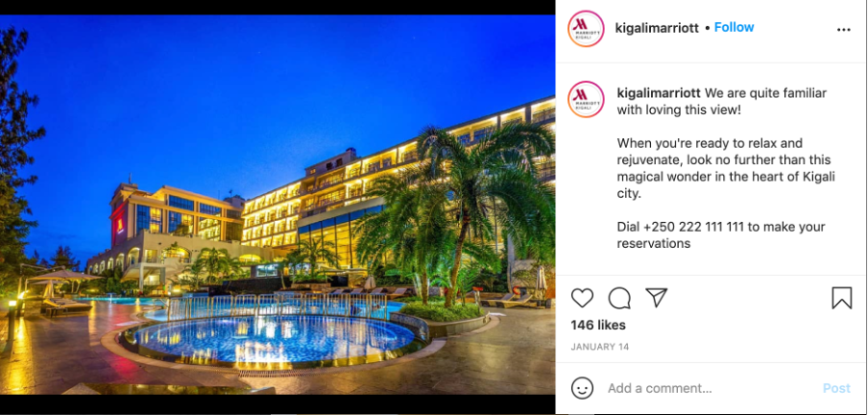Open the Marriott Kigali avatar in the post header
Viewport: 868px width, 415px height.
click(586, 29)
